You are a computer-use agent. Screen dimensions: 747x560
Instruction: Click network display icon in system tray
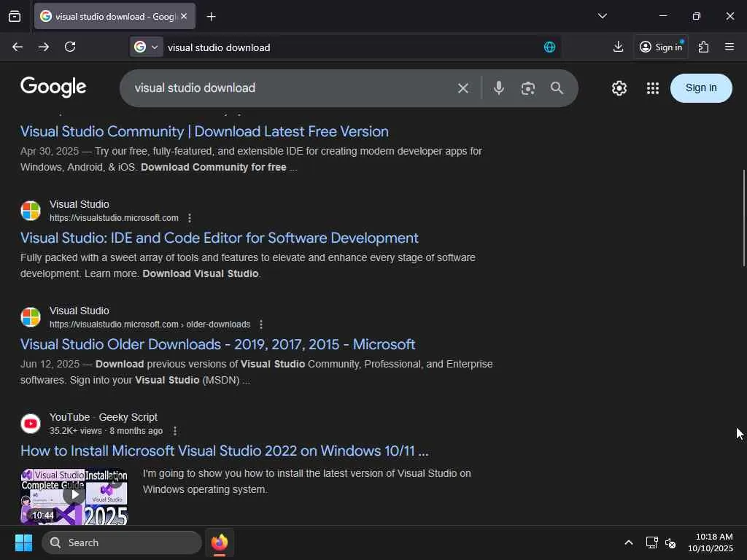coord(651,542)
